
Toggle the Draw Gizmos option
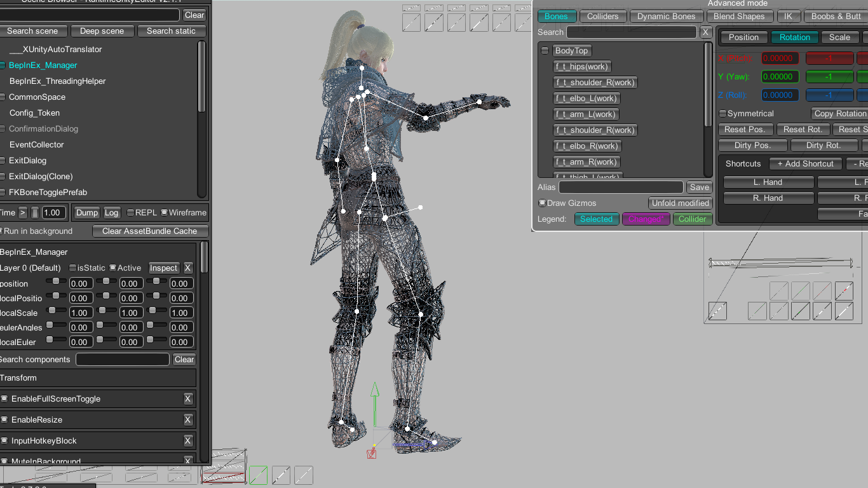pos(542,203)
